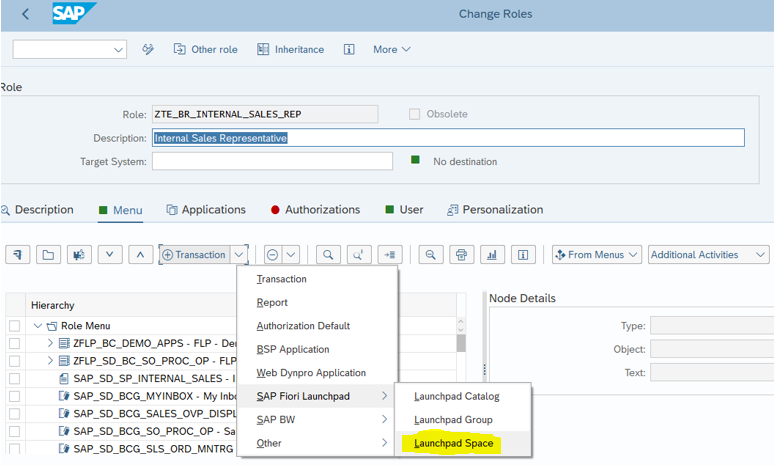Click the Target System field

click(x=272, y=161)
